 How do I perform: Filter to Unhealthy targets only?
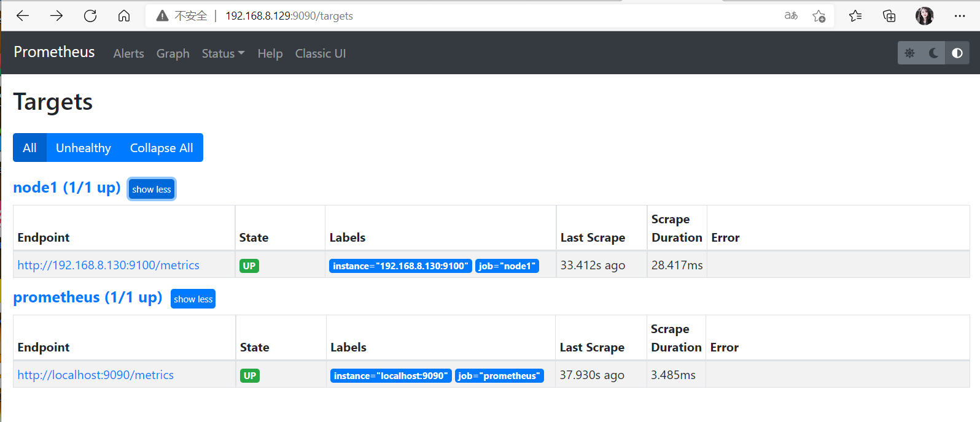pyautogui.click(x=84, y=148)
